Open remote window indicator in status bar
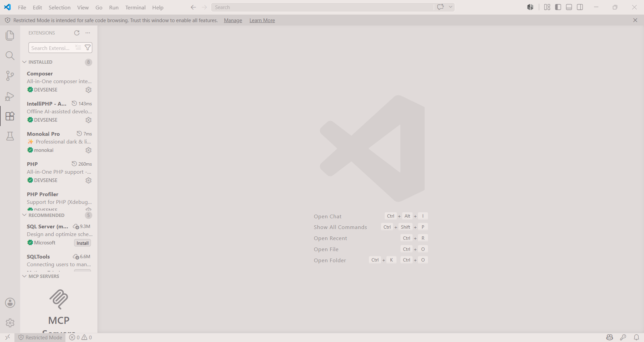The height and width of the screenshot is (342, 644). 7,337
